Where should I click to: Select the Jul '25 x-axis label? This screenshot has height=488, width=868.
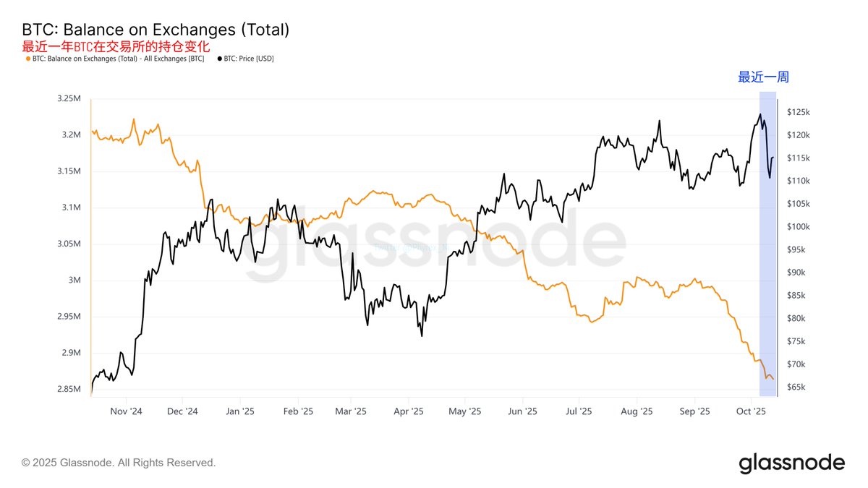[x=578, y=411]
